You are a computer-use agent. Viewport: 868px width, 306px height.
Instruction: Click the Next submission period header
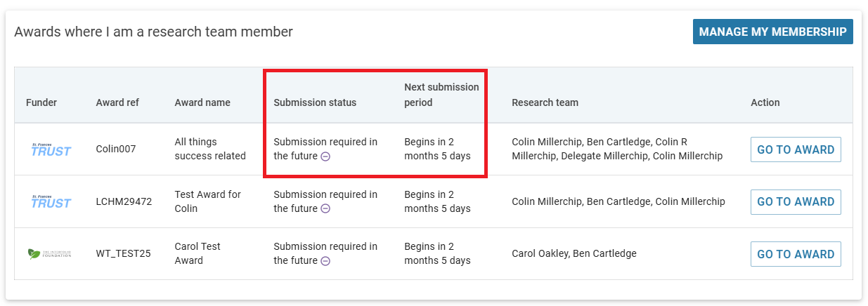pyautogui.click(x=441, y=95)
